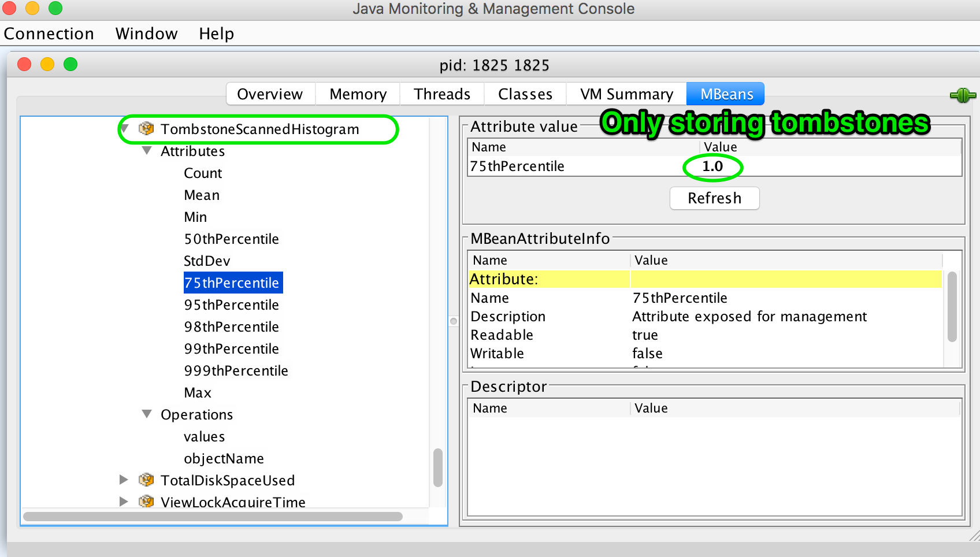Click the TotalDiskSpaceUsed tree label
The image size is (980, 557).
pyautogui.click(x=228, y=480)
